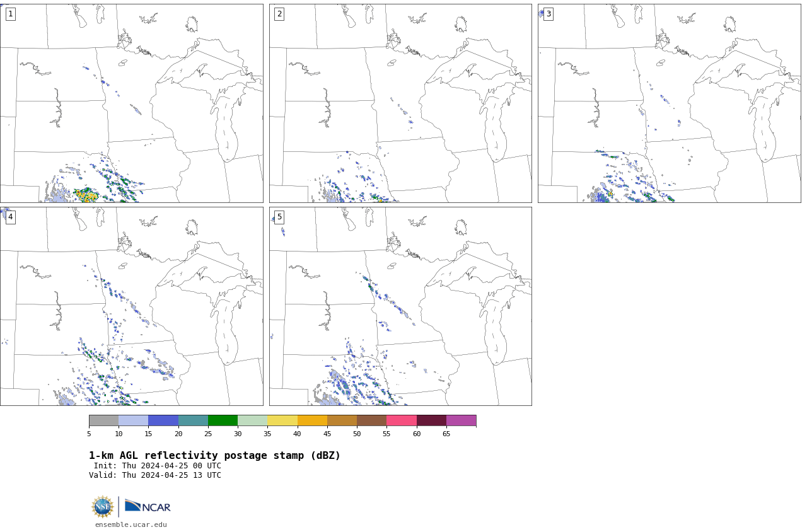This screenshot has width=807, height=532.
Task: Click the purple 65+ dBZ swatch
Action: coord(461,420)
